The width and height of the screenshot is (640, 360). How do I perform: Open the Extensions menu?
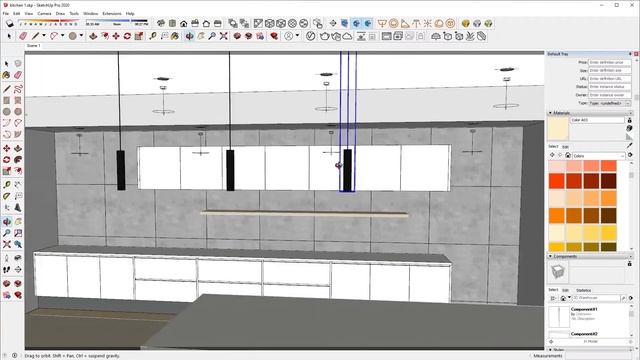click(x=111, y=13)
